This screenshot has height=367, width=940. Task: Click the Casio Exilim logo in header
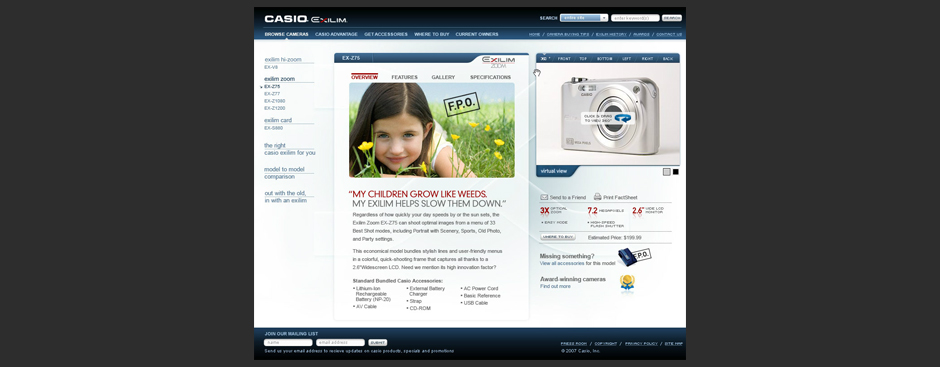(x=306, y=19)
